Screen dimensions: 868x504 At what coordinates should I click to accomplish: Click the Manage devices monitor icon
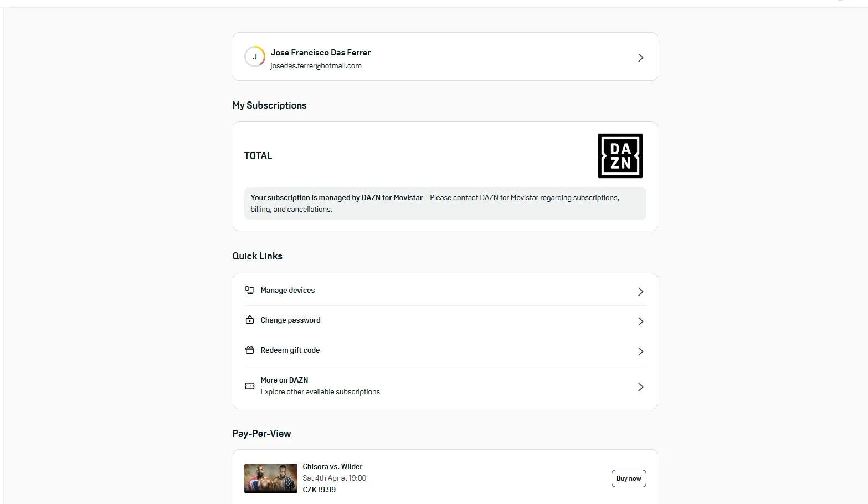pos(250,290)
